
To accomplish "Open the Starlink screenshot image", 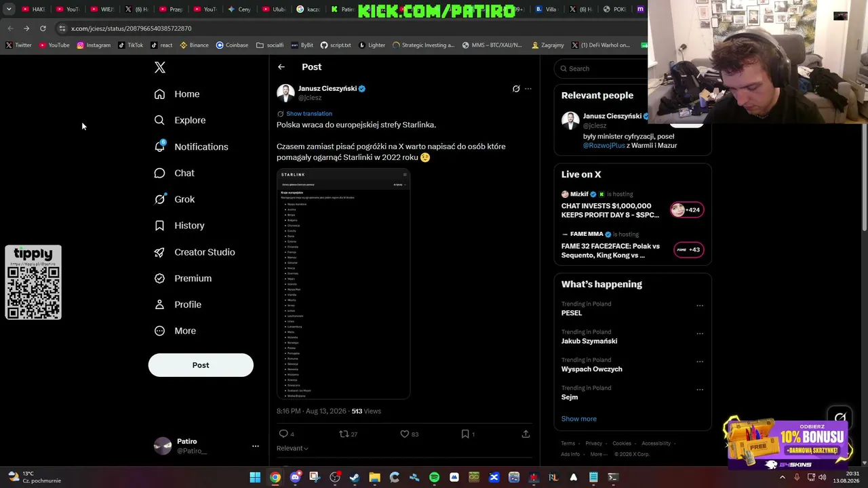I will (343, 283).
